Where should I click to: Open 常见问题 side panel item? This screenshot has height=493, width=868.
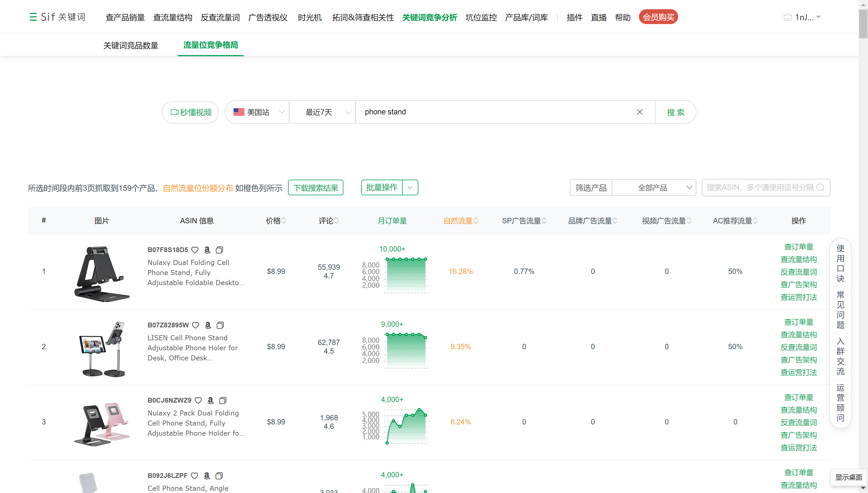point(841,309)
